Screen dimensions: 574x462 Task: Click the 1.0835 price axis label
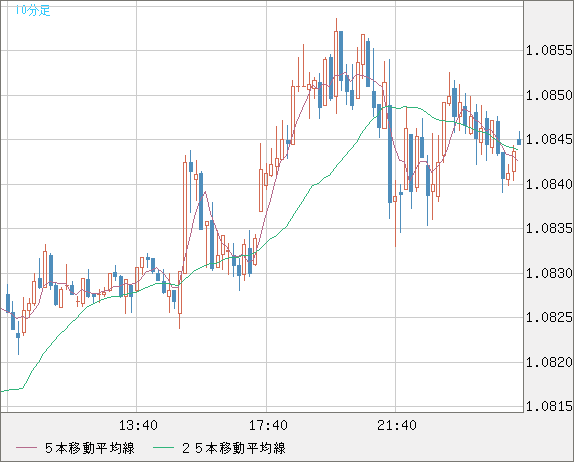[x=549, y=229]
